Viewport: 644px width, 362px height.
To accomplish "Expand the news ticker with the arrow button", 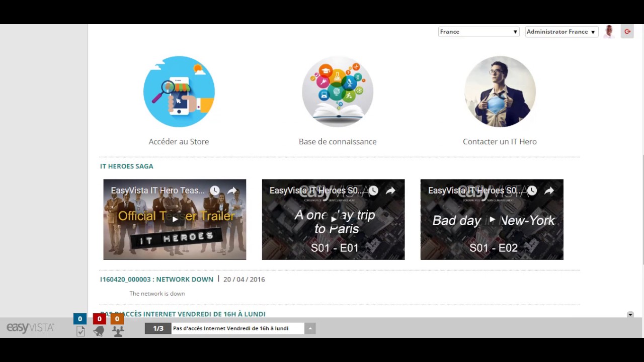I will point(310,328).
